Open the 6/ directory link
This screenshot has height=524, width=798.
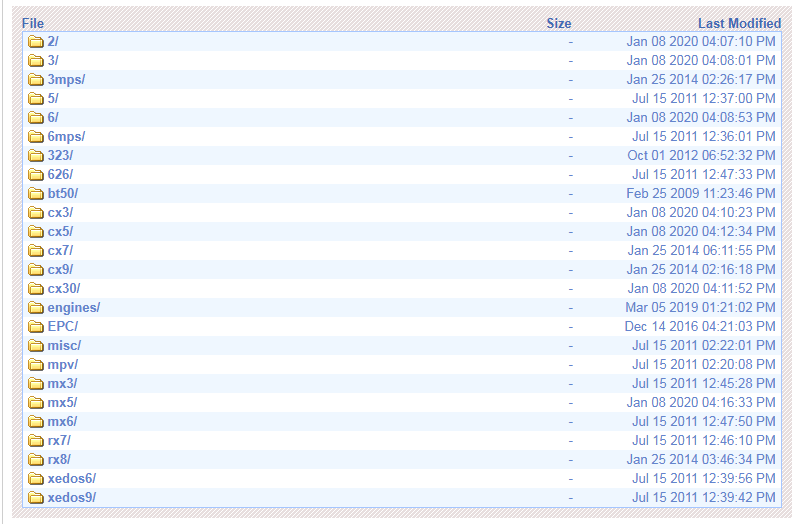pyautogui.click(x=53, y=118)
